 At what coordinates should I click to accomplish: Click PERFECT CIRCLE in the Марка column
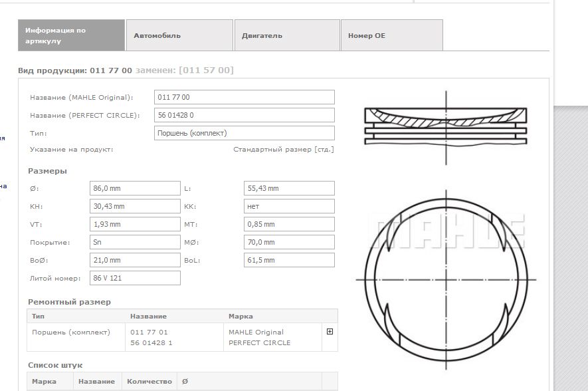260,342
